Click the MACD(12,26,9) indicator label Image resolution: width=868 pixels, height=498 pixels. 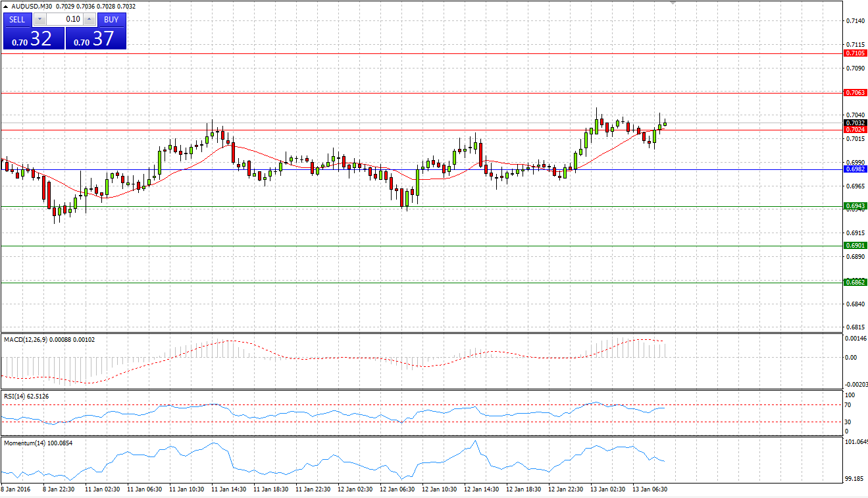pos(49,340)
